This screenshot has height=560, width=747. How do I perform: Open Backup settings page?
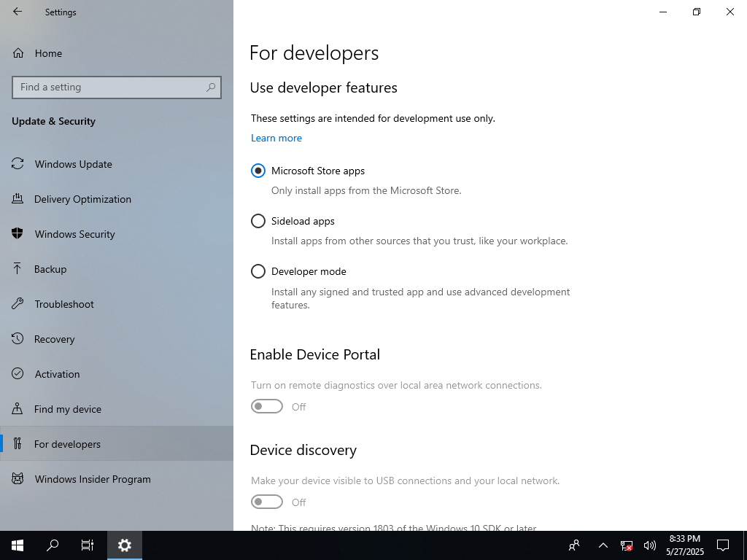coord(117,269)
